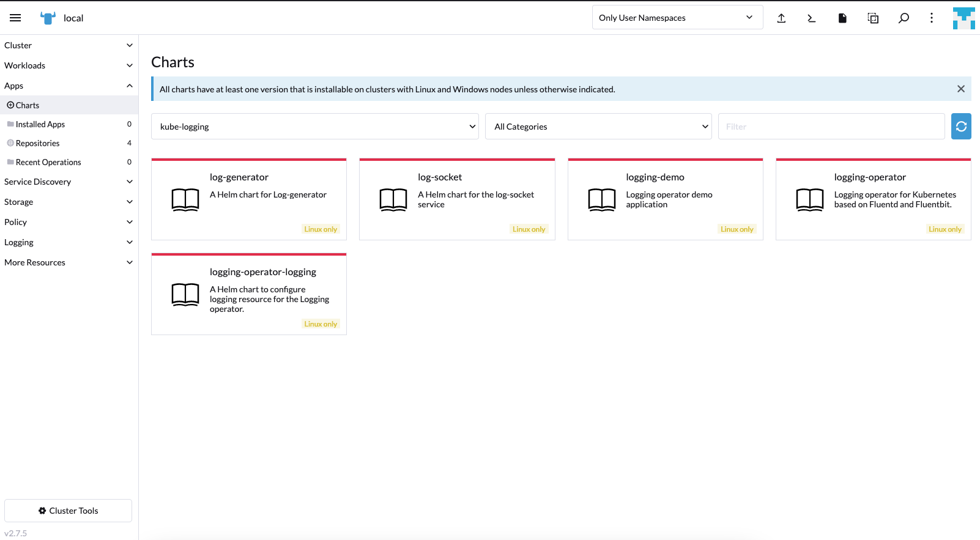Click the logging-operator-logging book icon
The width and height of the screenshot is (980, 540).
pos(185,294)
